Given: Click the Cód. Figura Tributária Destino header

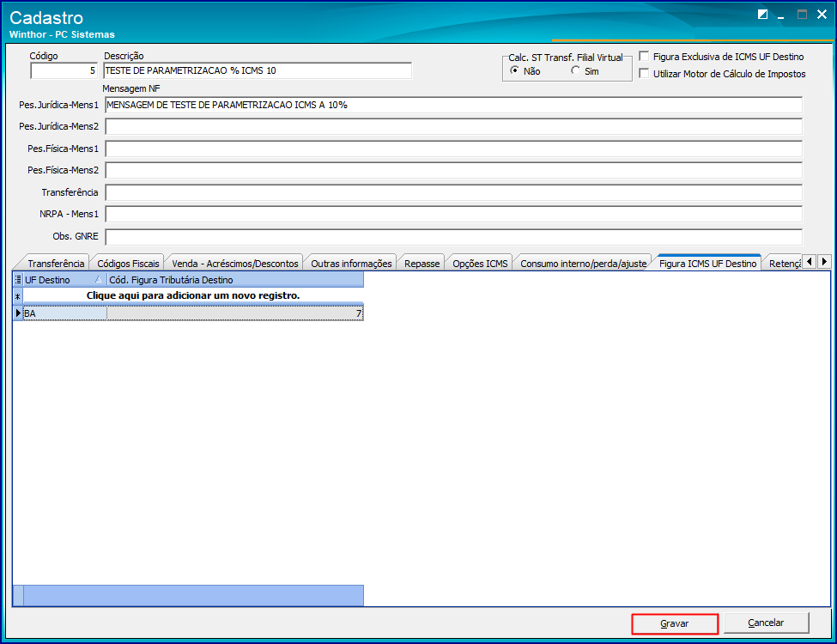Looking at the screenshot, I should [x=235, y=279].
